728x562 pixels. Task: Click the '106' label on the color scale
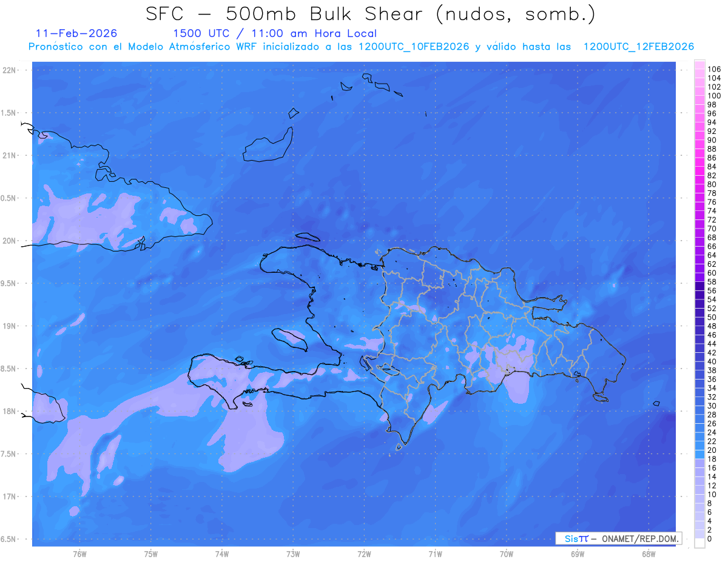714,69
